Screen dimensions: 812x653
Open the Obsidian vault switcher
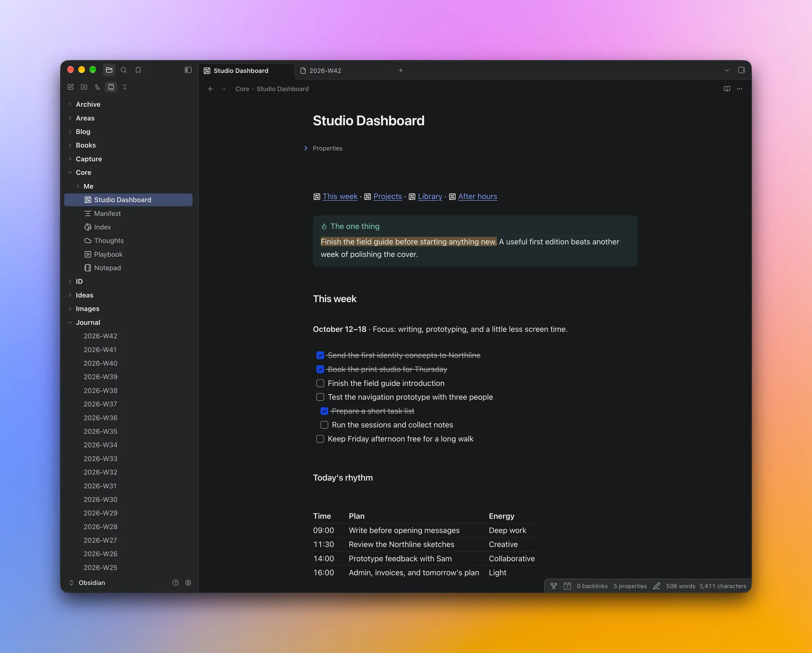[88, 583]
